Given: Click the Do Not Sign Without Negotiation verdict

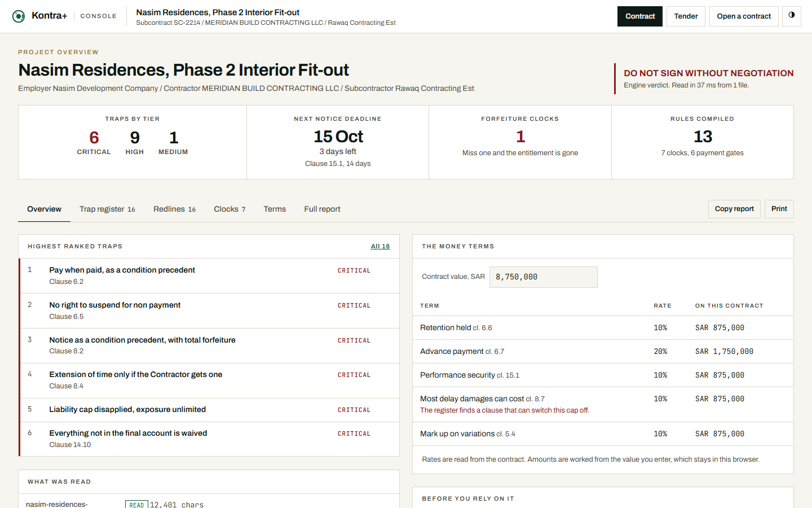Looking at the screenshot, I should coord(709,73).
